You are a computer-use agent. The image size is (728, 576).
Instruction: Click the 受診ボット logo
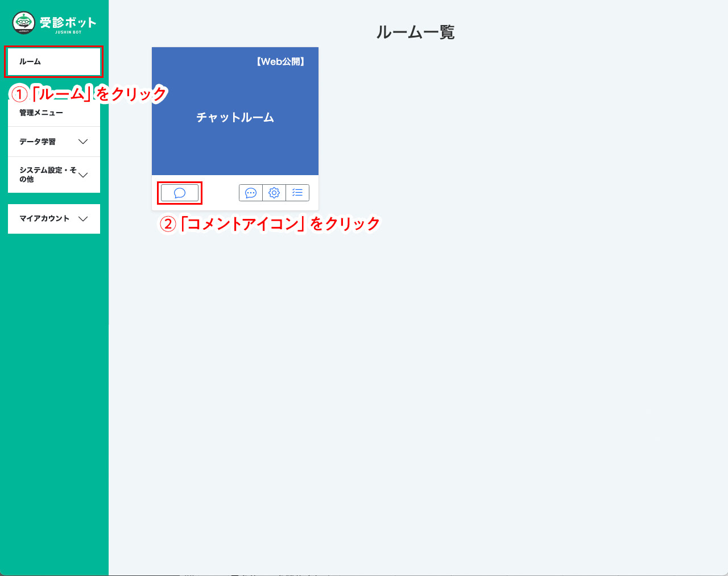coord(54,23)
